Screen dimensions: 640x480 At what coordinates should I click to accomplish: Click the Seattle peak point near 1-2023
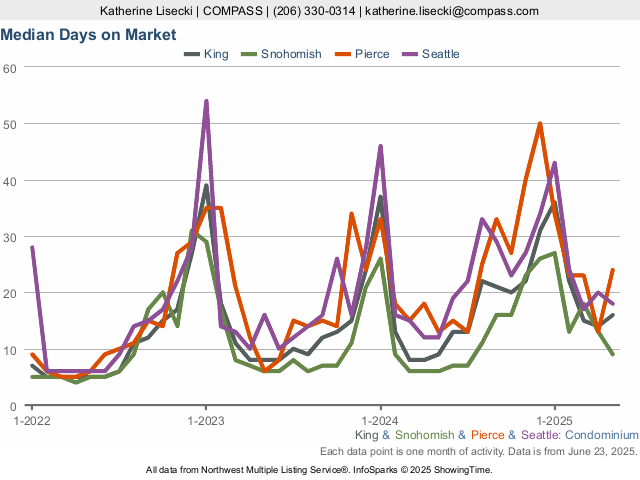(206, 101)
